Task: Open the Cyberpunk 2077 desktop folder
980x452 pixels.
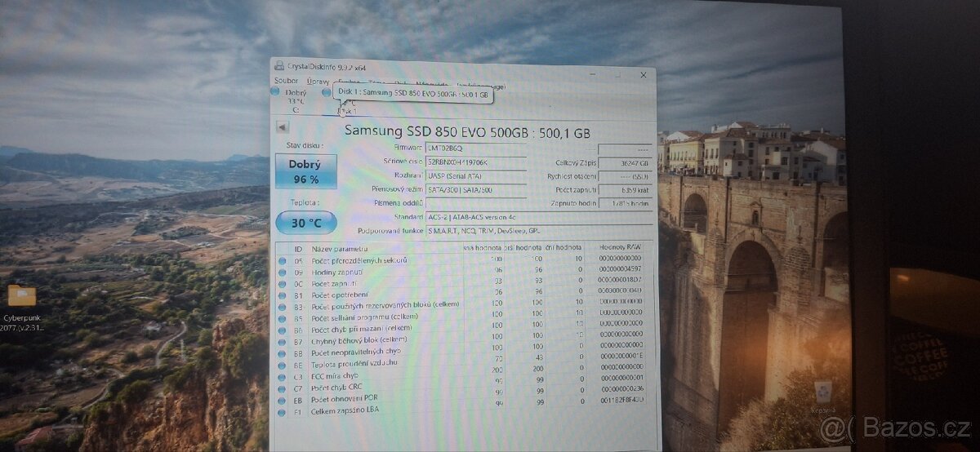Action: [23, 306]
